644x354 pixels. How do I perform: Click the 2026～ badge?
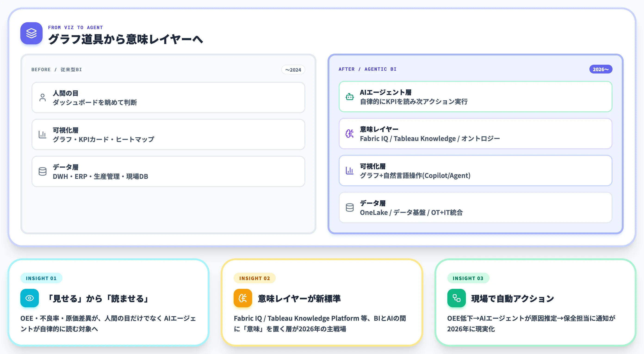pyautogui.click(x=601, y=69)
